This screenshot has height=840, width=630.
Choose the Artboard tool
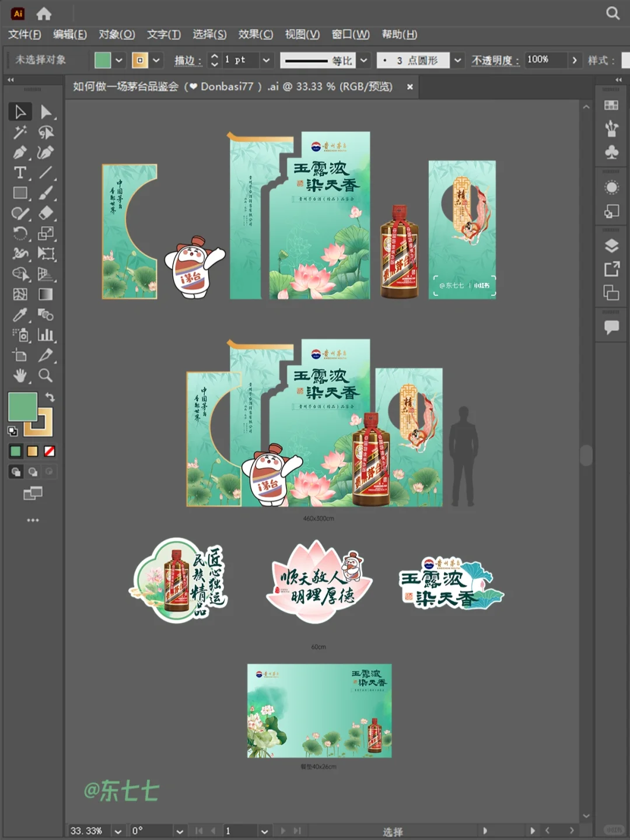click(20, 355)
